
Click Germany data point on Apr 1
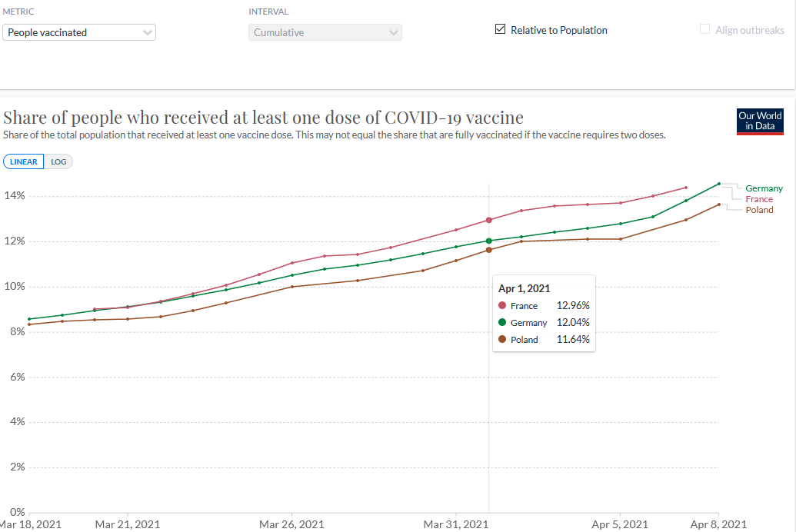[x=489, y=241]
